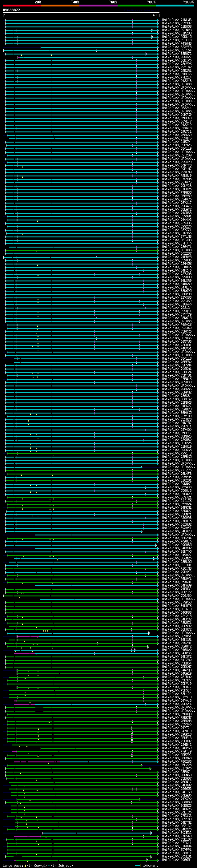Select hit UniRef100_Q8AVP6

pyautogui.click(x=177, y=64)
